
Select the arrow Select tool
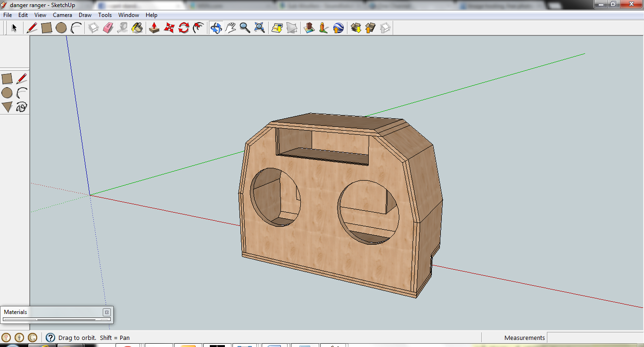point(14,28)
